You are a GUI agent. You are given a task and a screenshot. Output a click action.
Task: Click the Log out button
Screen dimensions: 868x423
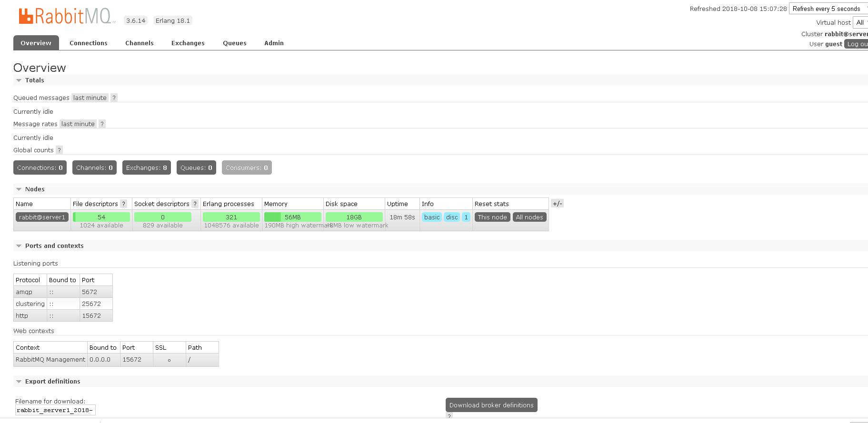click(857, 44)
